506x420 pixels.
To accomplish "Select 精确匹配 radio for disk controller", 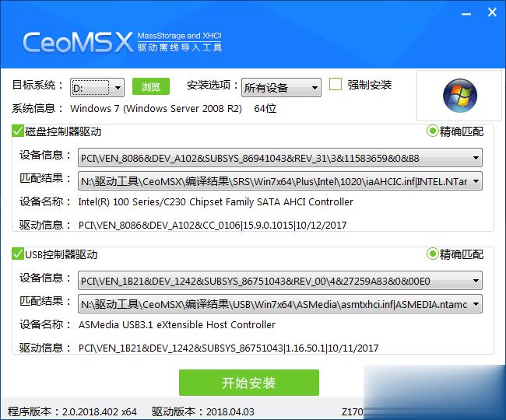I will point(432,131).
